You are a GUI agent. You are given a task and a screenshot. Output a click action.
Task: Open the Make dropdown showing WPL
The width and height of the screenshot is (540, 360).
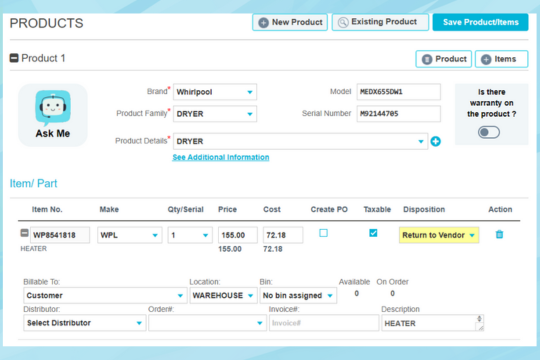click(x=129, y=235)
